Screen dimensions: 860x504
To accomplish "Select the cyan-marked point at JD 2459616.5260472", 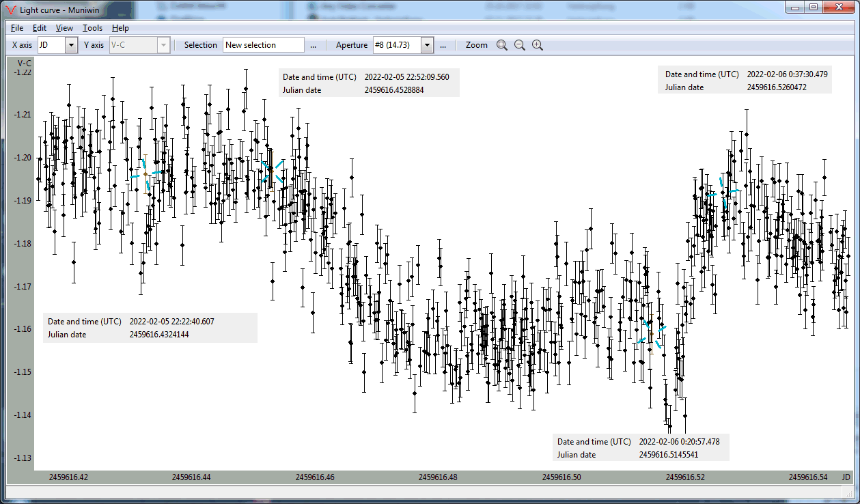I will pos(725,193).
